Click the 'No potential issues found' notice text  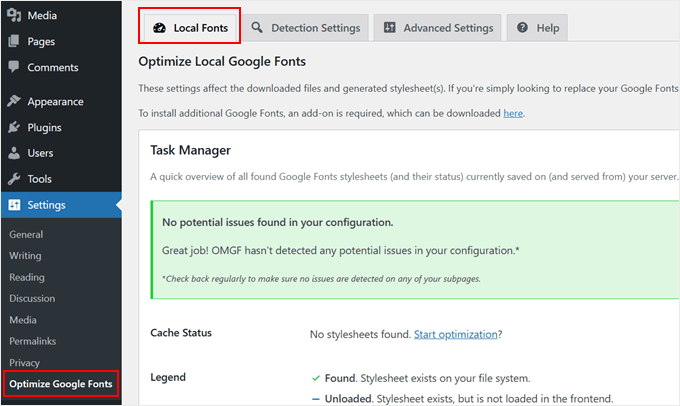point(278,223)
